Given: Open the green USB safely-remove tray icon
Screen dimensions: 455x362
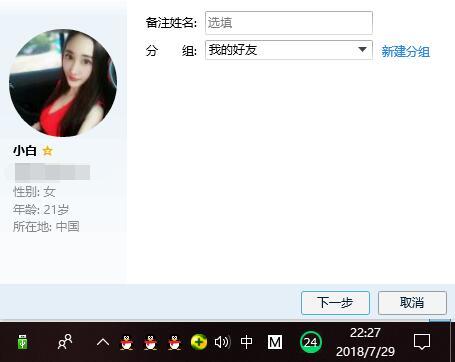Looking at the screenshot, I should tap(22, 342).
